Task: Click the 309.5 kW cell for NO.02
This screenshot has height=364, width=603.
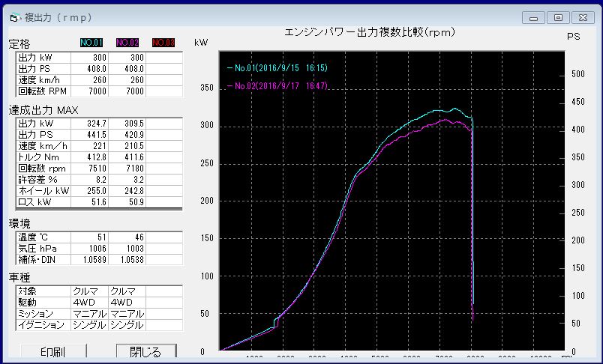Action: coord(127,123)
